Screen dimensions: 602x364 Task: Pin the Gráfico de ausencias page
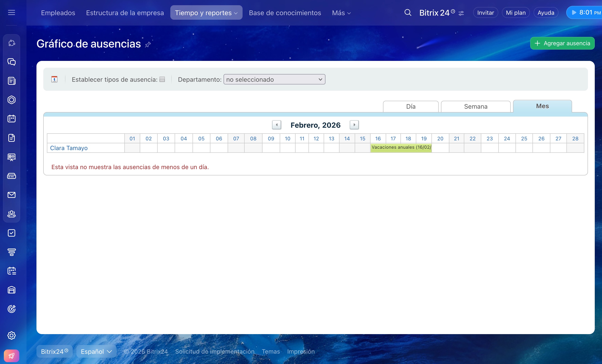coord(148,44)
